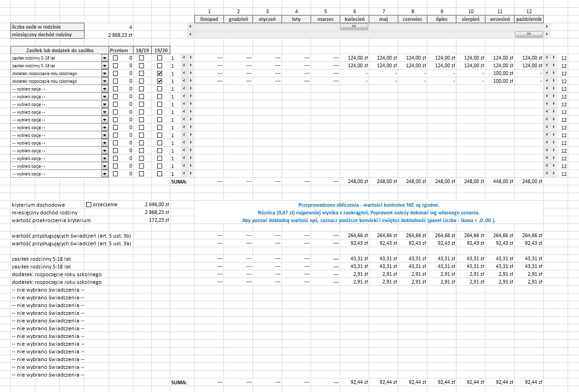Click start-month right spinner arrow, first 'dodatek' row
This screenshot has width=579, height=392.
tap(191, 74)
